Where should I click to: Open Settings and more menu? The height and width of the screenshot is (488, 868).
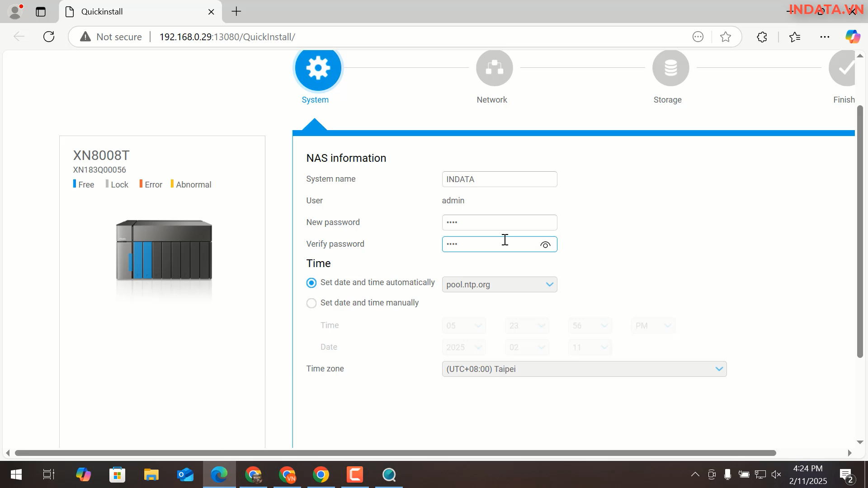click(825, 37)
